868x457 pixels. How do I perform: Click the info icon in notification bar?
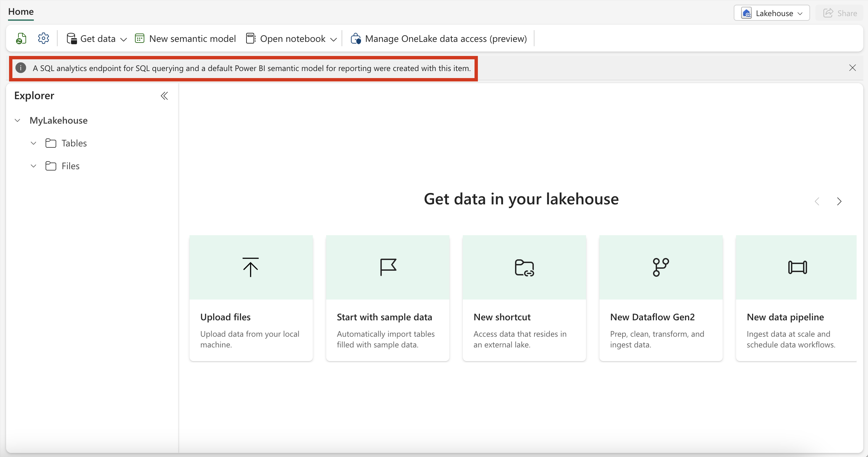click(21, 68)
